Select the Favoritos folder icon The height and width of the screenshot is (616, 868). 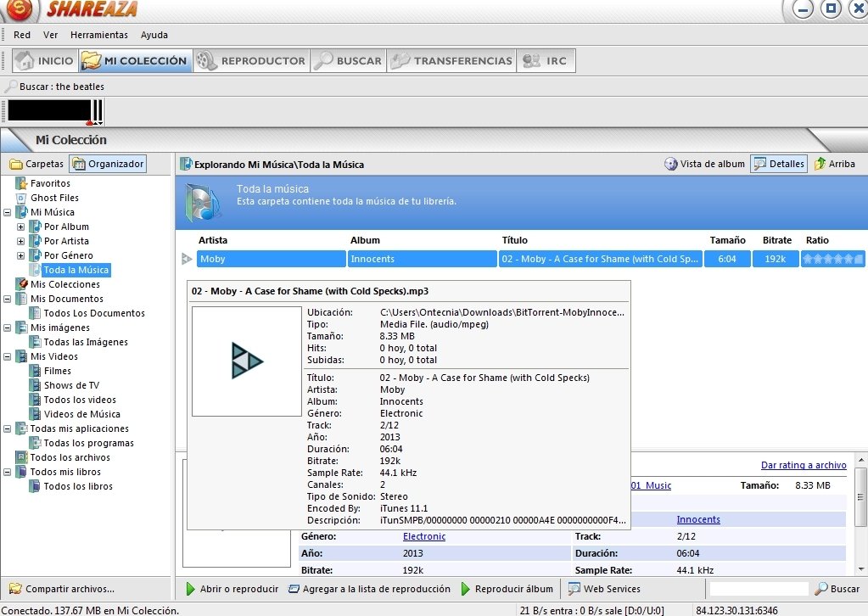click(21, 183)
